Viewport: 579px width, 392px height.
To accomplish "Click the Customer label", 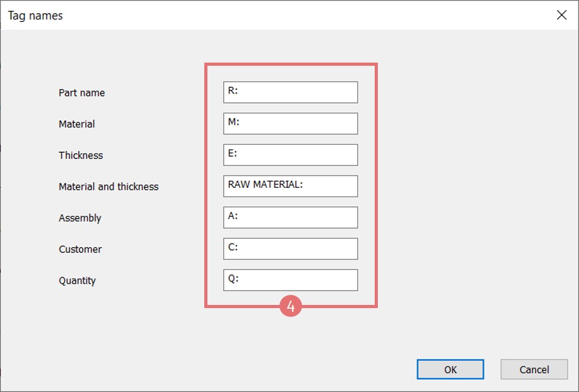I will click(80, 249).
